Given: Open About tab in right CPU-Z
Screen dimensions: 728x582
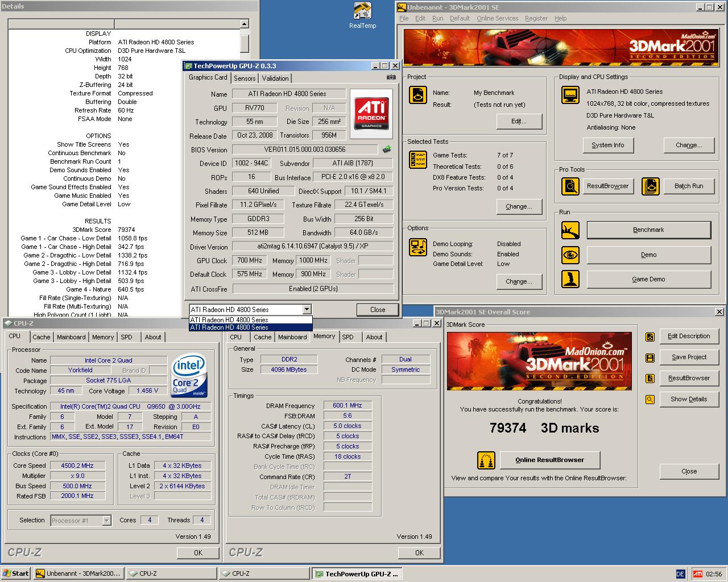Looking at the screenshot, I should (374, 337).
